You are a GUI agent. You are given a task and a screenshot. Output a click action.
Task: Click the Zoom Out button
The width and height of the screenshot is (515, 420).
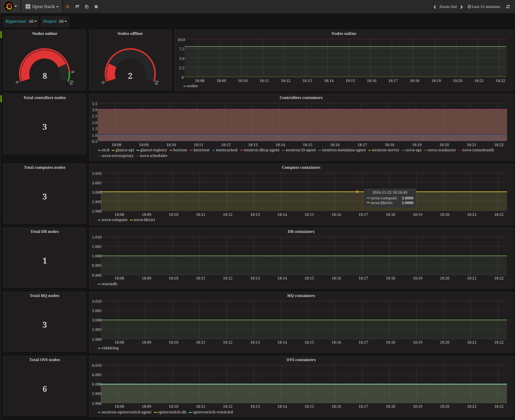click(x=448, y=7)
